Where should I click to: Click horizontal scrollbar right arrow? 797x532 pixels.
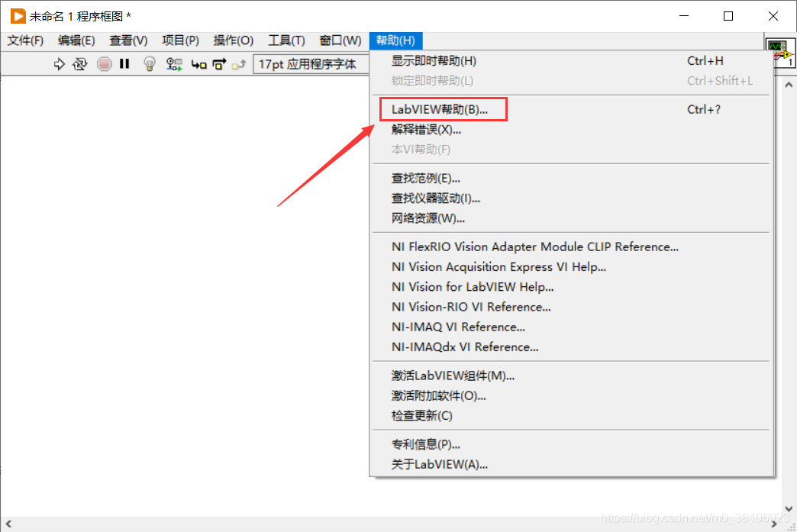(774, 524)
